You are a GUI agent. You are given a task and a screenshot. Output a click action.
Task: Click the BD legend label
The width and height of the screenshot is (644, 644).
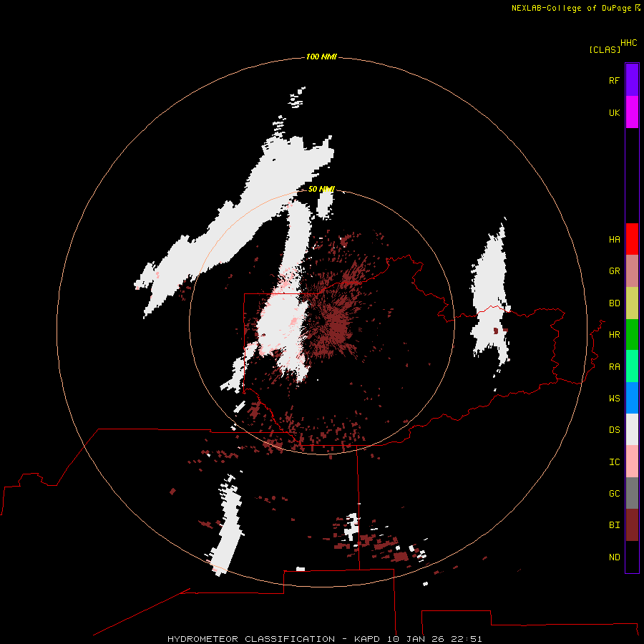[x=615, y=303]
